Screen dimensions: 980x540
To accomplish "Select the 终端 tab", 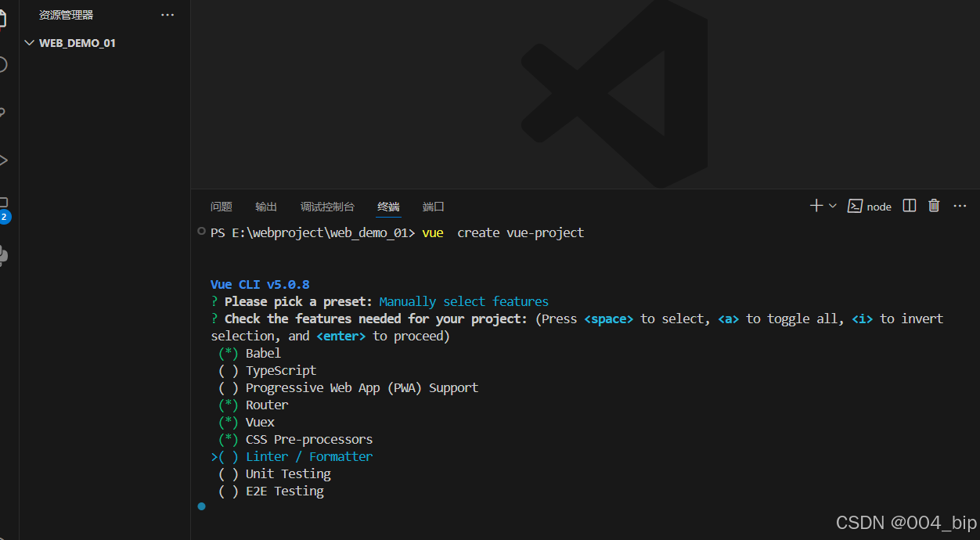I will click(388, 207).
